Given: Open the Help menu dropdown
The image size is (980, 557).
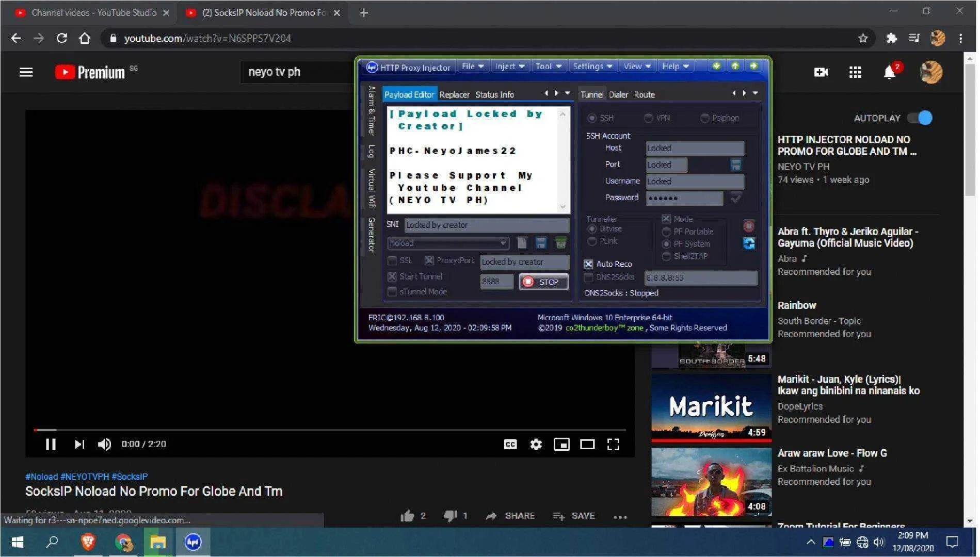Looking at the screenshot, I should [x=675, y=66].
